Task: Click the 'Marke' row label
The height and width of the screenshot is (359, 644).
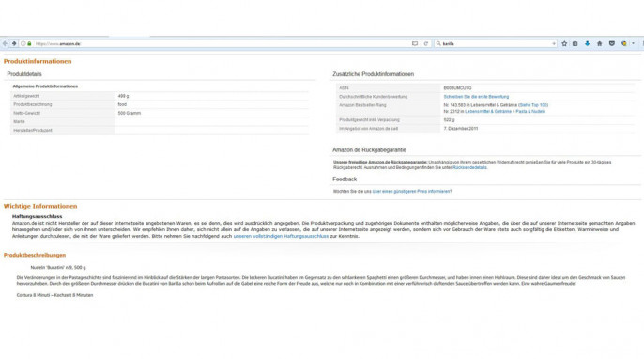Action: [x=19, y=122]
